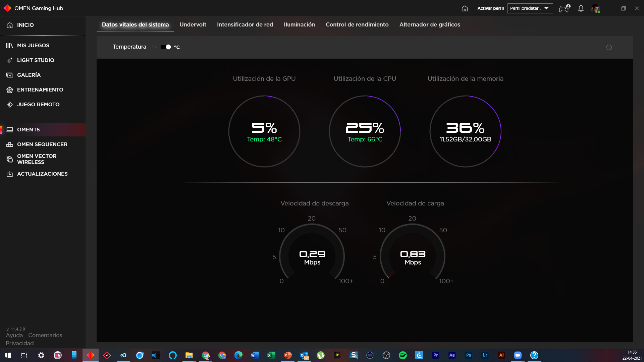Click the memory utilization 36% gauge
This screenshot has width=644, height=362.
466,131
